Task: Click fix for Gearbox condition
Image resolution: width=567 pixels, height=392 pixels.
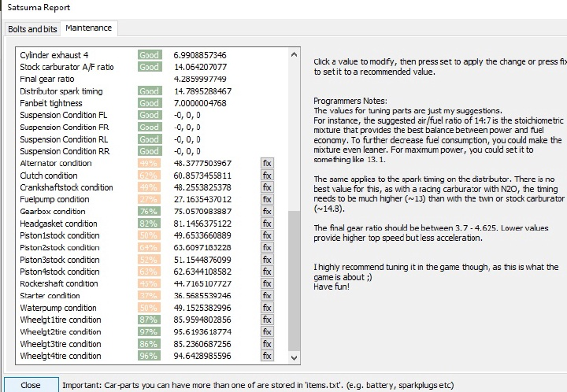Action: pos(267,211)
